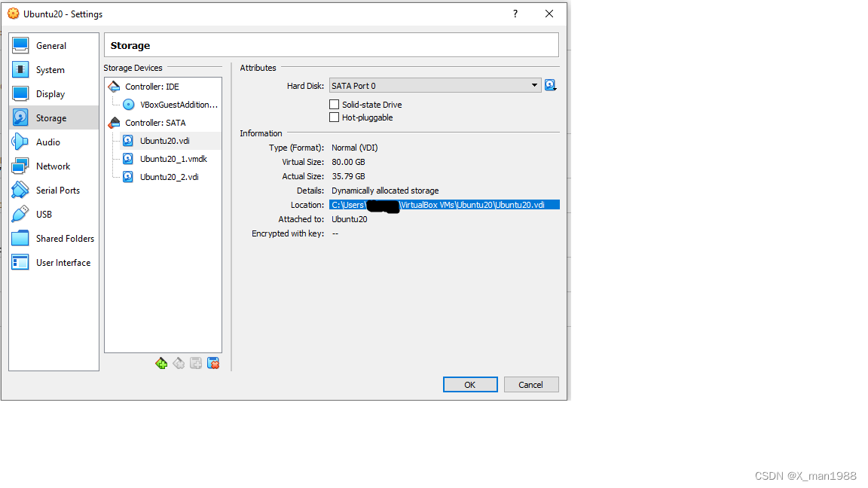Click the Serial Ports connector icon
This screenshot has width=868, height=488.
20,190
